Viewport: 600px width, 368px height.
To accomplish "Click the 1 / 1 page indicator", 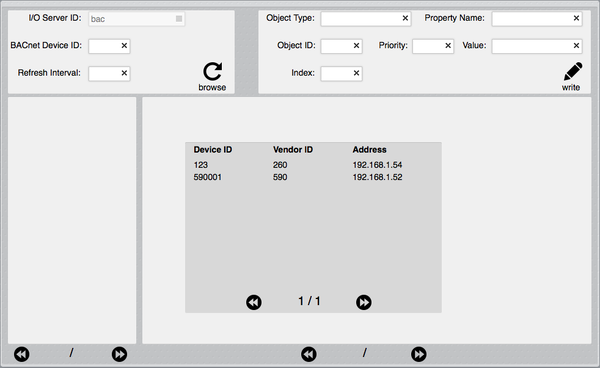I will (x=309, y=301).
